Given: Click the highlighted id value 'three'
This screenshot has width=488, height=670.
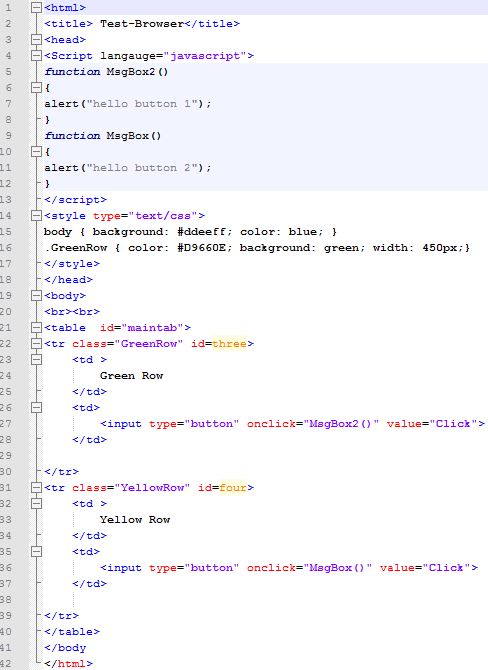Looking at the screenshot, I should point(229,344).
